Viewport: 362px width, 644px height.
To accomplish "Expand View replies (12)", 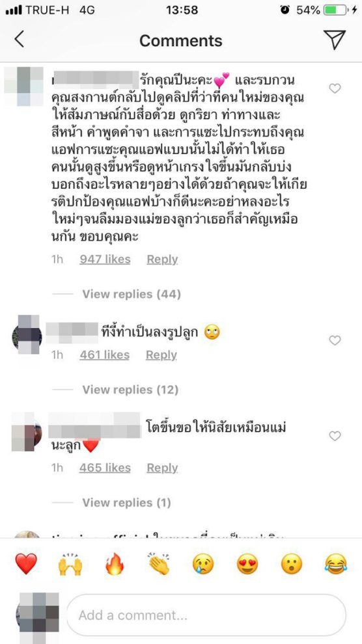I will pos(130,390).
